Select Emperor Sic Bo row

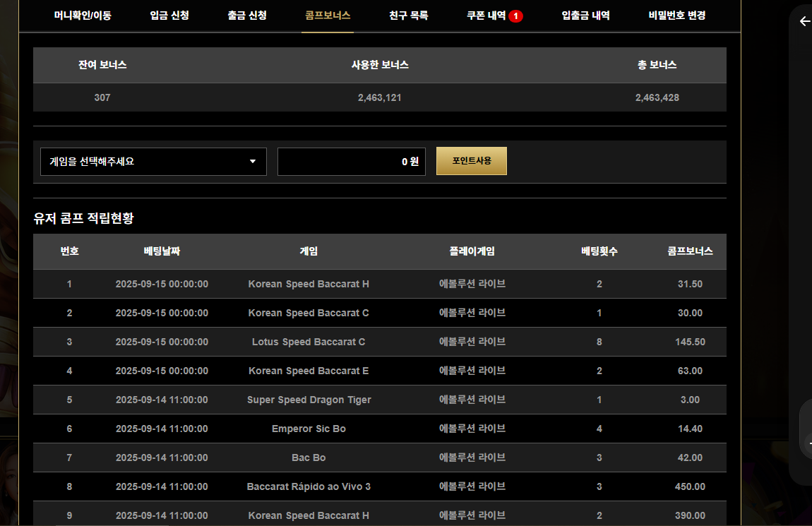[x=380, y=429]
